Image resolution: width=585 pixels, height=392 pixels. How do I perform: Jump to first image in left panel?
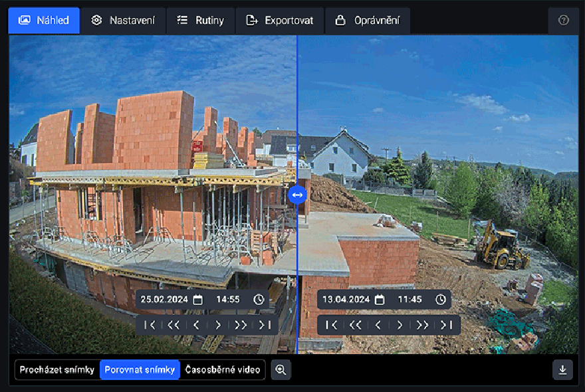coord(150,326)
